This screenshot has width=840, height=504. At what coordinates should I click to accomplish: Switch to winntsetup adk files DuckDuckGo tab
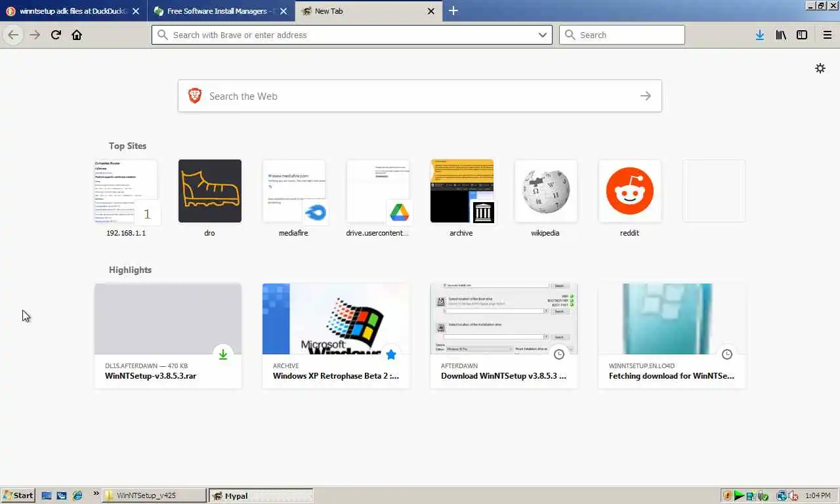[x=73, y=11]
